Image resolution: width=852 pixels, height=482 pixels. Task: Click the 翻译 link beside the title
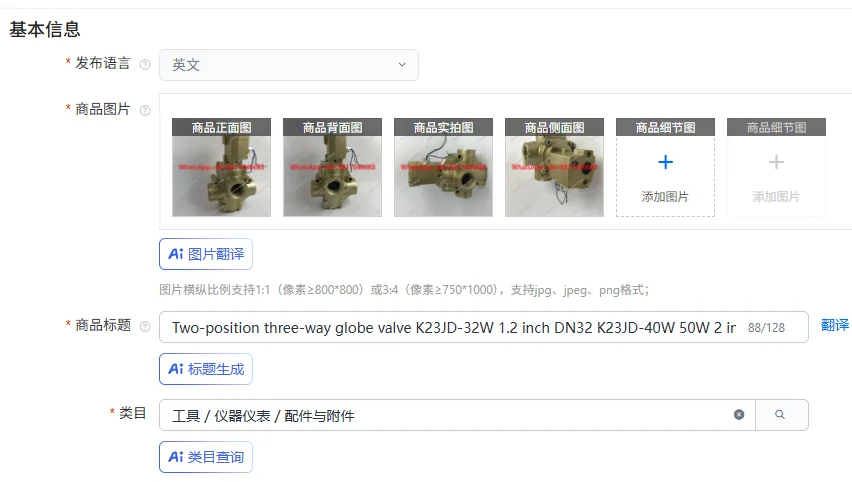(835, 325)
